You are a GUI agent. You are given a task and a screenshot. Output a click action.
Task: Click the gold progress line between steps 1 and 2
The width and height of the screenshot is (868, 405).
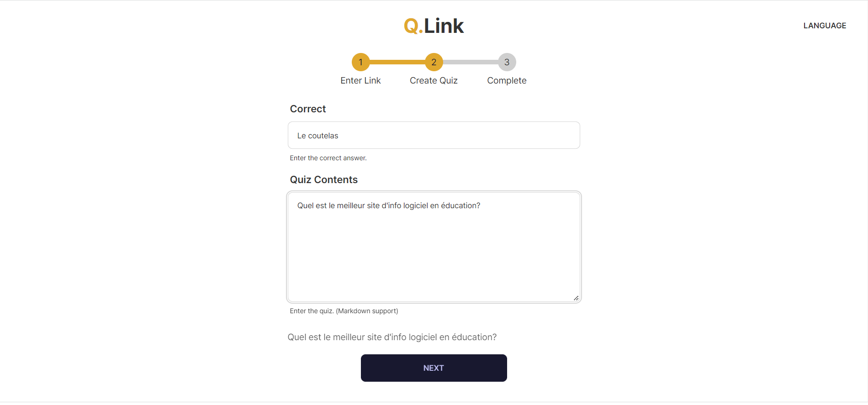click(x=397, y=62)
